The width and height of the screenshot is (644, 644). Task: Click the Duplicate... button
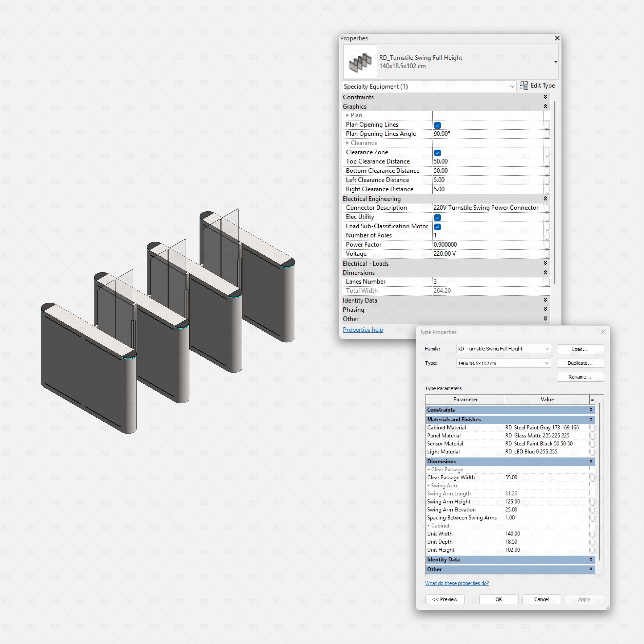pos(580,363)
